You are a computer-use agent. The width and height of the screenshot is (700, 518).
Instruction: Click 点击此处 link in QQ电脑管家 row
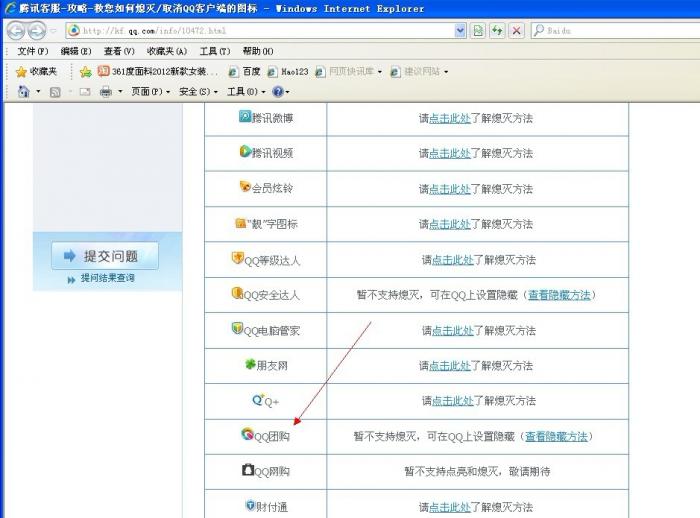[x=453, y=330]
